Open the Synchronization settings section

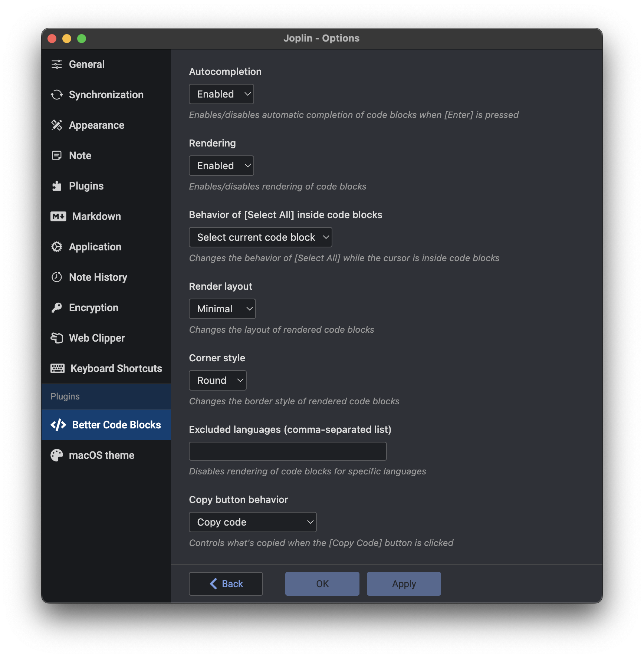106,95
